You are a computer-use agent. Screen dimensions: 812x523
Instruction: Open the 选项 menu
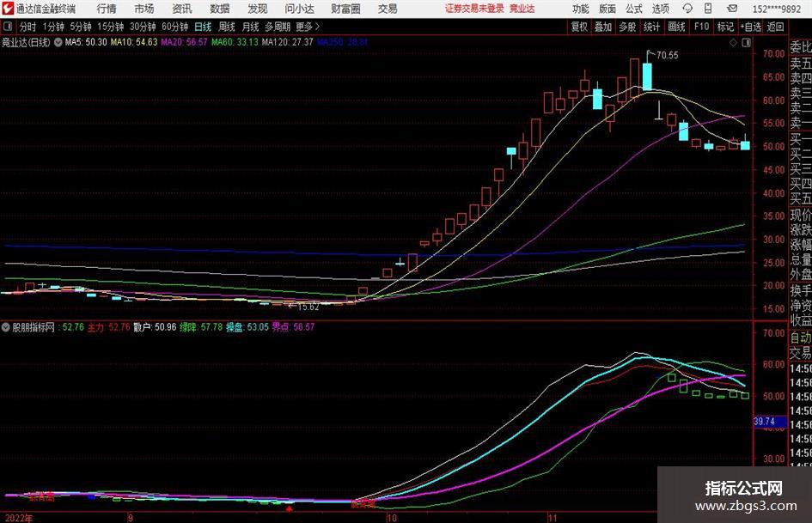(660, 9)
